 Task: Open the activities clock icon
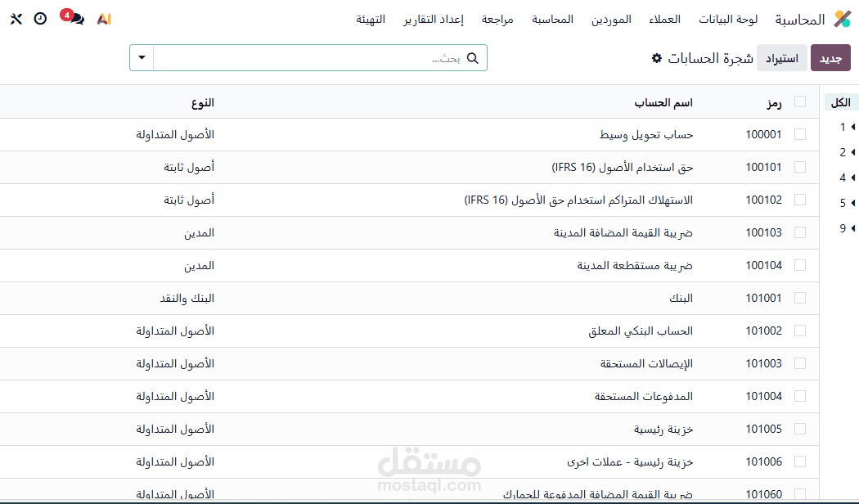[40, 18]
